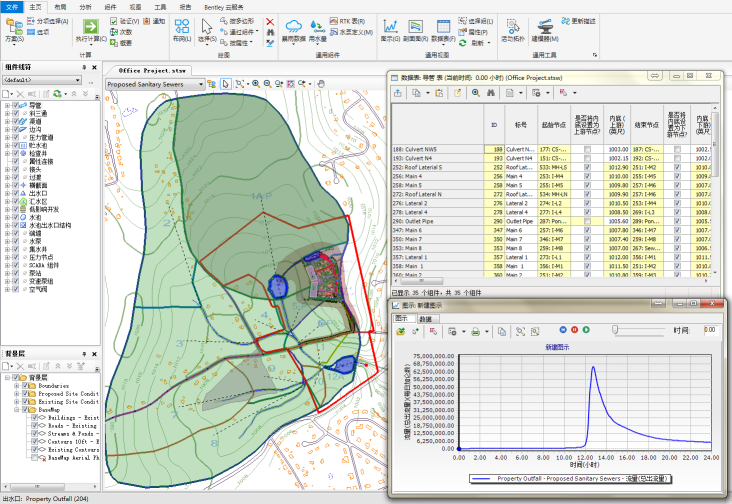Click zoom out magnifier on map toolbar
This screenshot has width=732, height=504.
267,84
